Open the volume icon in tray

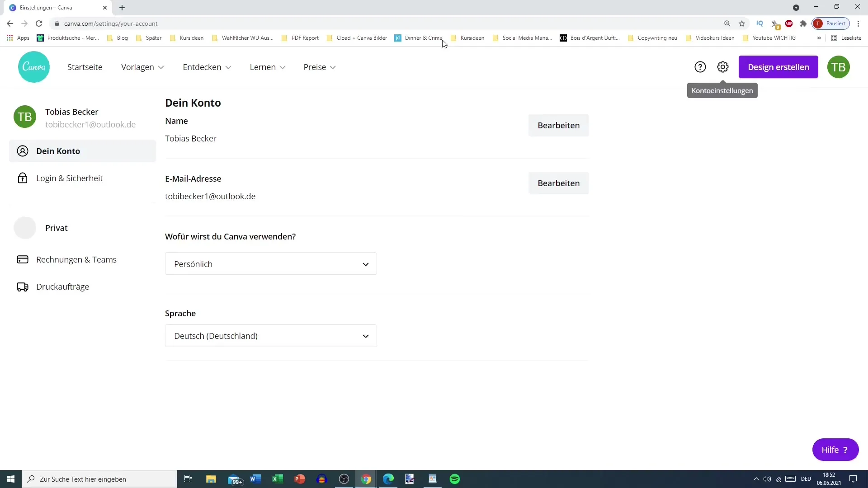767,479
